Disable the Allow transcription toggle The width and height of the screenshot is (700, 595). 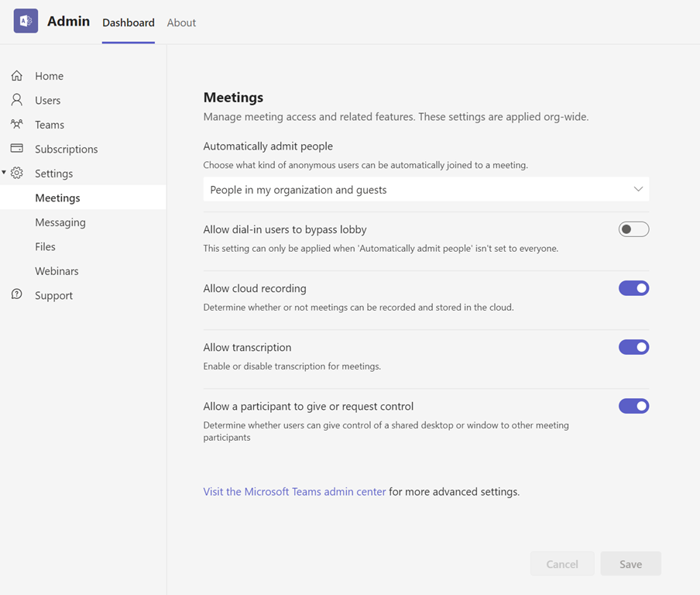point(633,347)
